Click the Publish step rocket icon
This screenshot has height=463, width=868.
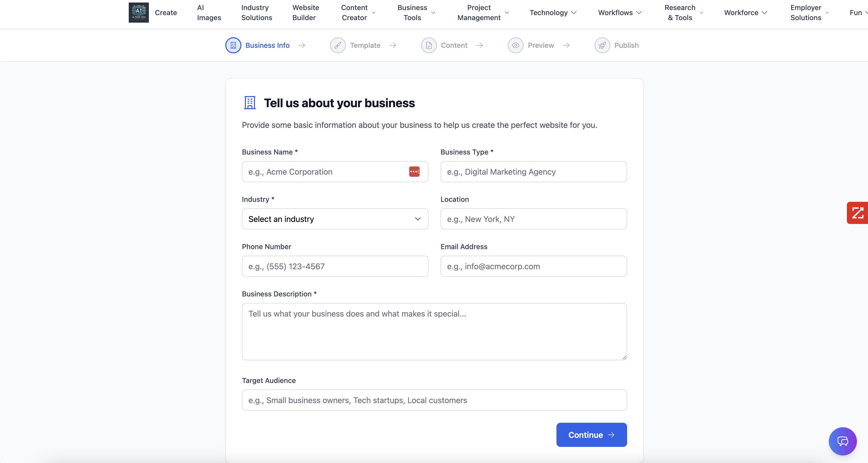pos(602,45)
